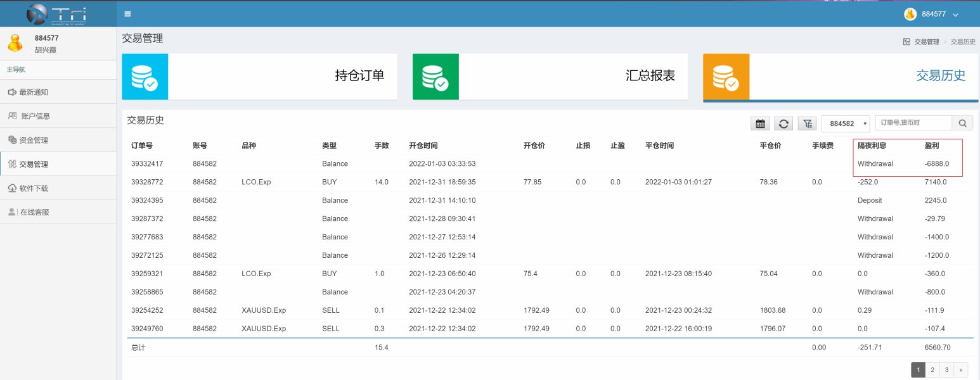Select order number 39277683
This screenshot has width=980, height=380.
[147, 237]
